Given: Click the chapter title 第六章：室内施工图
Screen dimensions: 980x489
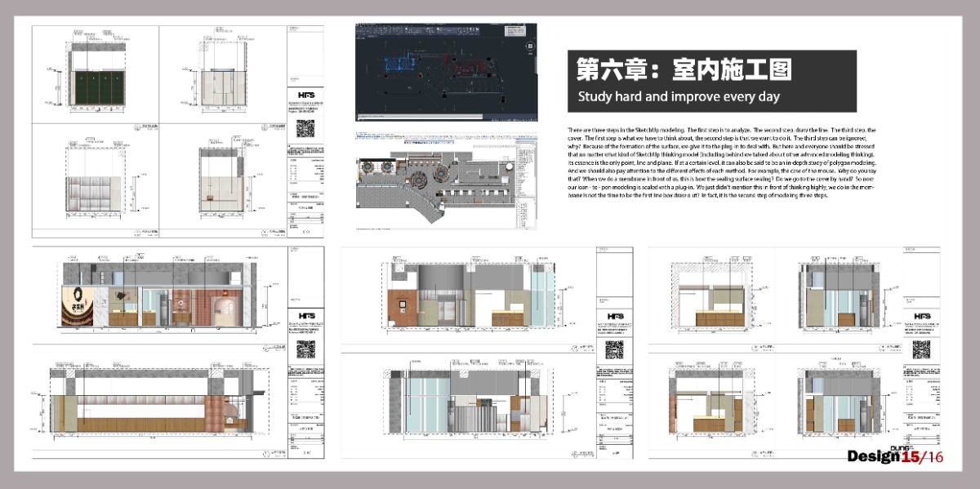Looking at the screenshot, I should click(x=684, y=69).
